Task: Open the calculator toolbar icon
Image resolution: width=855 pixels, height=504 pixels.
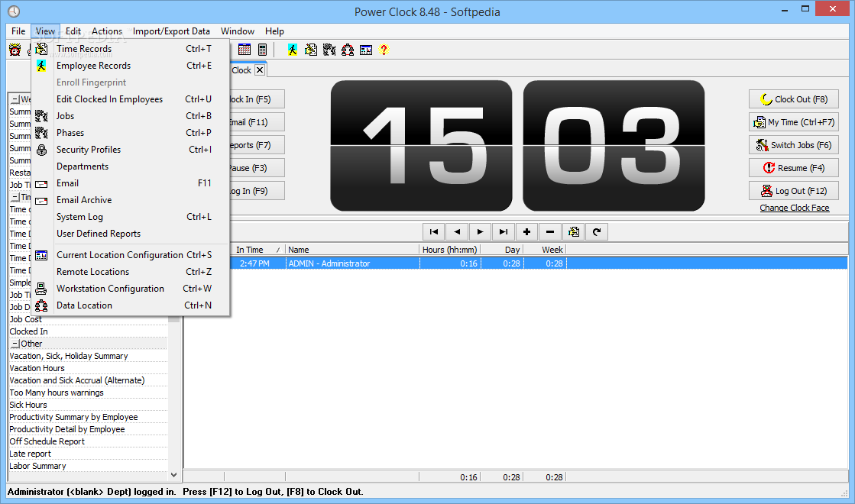Action: point(262,50)
